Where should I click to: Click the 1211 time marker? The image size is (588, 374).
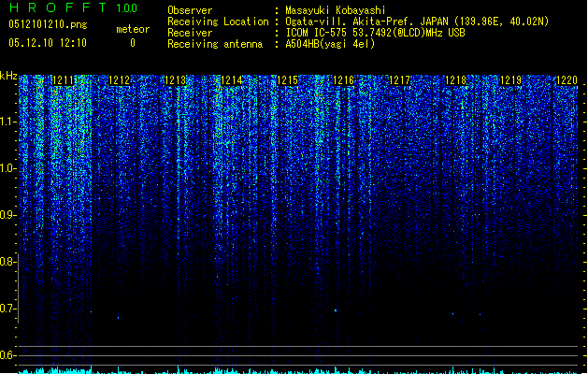pyautogui.click(x=64, y=80)
